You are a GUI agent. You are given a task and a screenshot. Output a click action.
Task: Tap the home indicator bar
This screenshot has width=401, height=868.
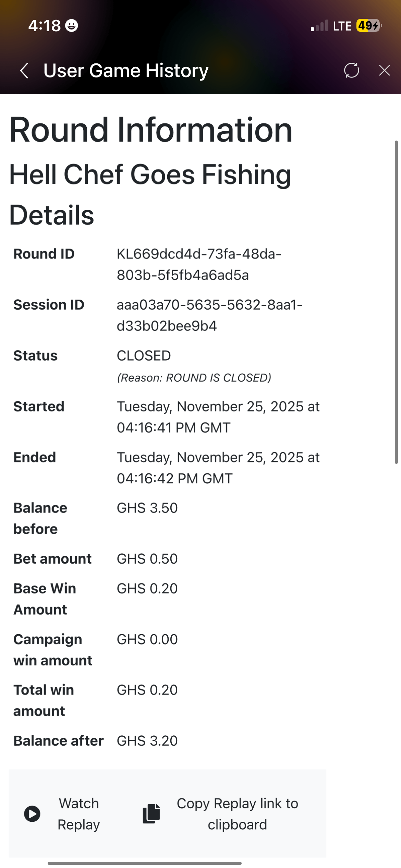144,863
